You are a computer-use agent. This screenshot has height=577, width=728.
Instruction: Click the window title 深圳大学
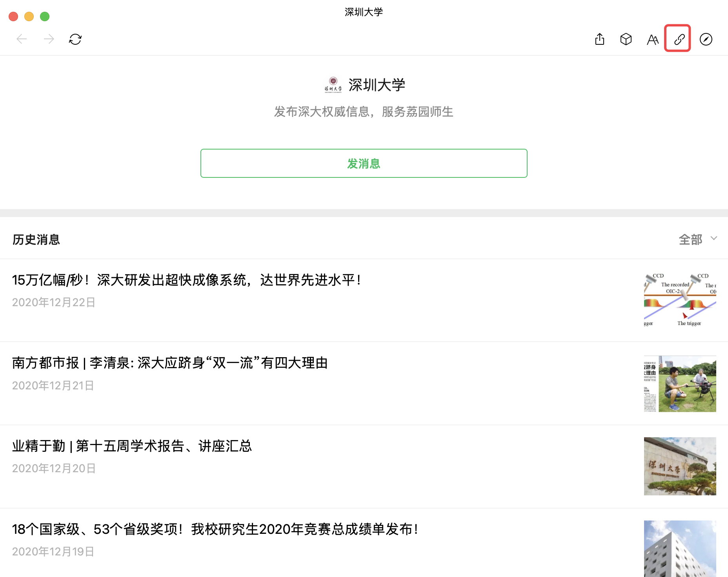(364, 12)
